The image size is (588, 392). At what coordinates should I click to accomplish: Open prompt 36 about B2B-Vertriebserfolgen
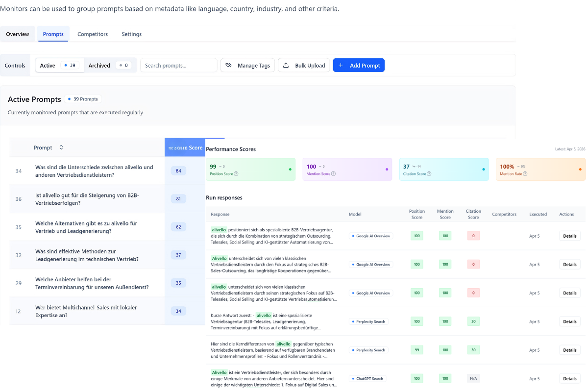(x=87, y=199)
